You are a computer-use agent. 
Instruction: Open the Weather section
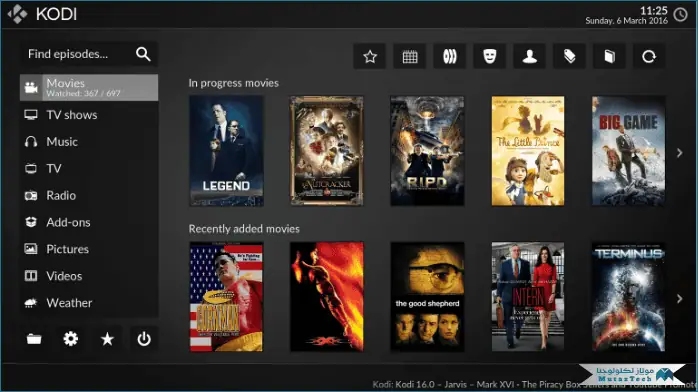(89, 303)
